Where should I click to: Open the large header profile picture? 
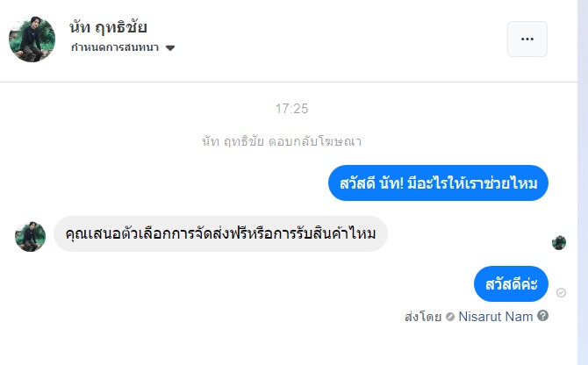point(32,39)
